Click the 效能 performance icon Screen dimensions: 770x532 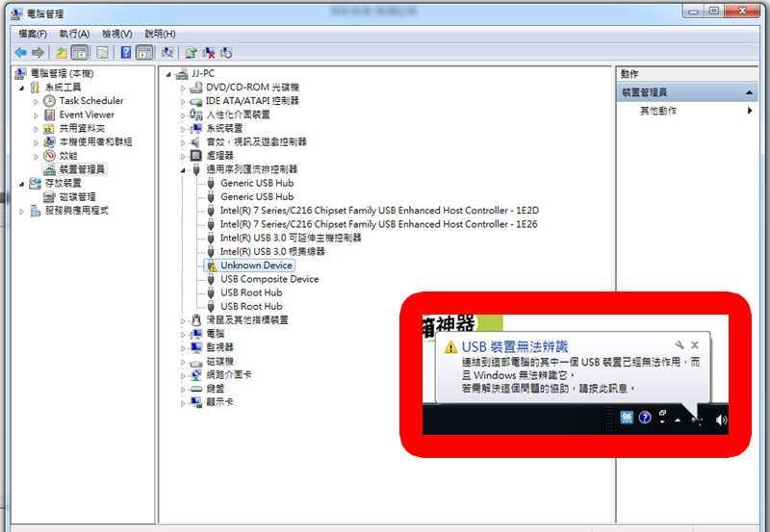click(49, 156)
